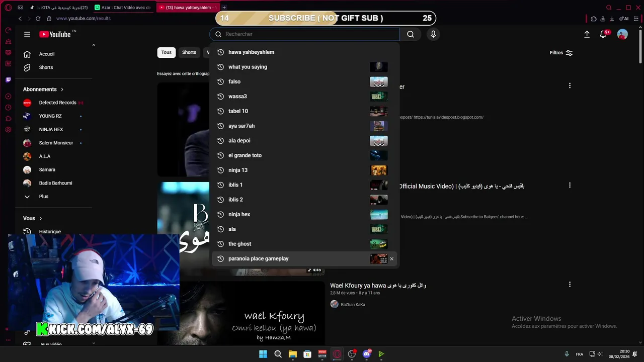This screenshot has height=362, width=644.
Task: Open Windows Start menu
Action: [263, 354]
